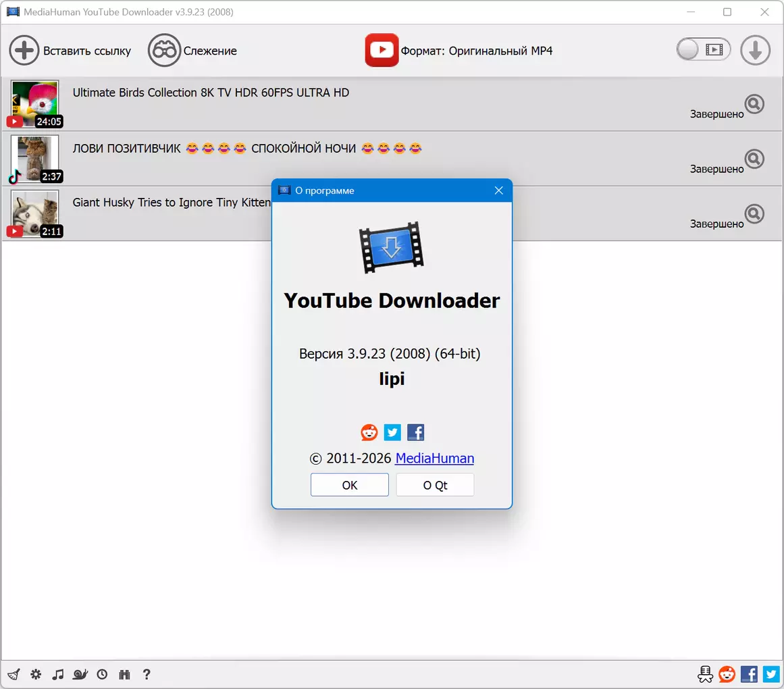Image resolution: width=784 pixels, height=689 pixels.
Task: Click the YouTube Downloader heading
Action: click(x=392, y=301)
